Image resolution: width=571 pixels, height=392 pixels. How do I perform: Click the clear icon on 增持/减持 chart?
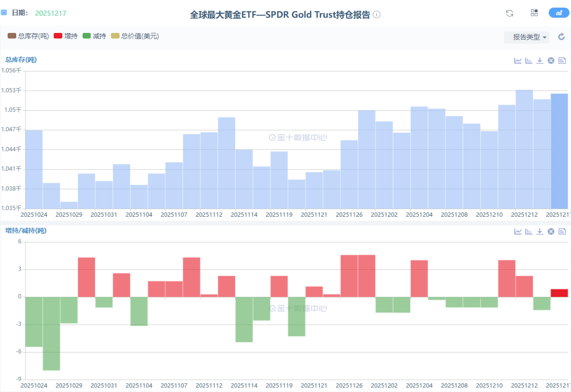pyautogui.click(x=551, y=231)
